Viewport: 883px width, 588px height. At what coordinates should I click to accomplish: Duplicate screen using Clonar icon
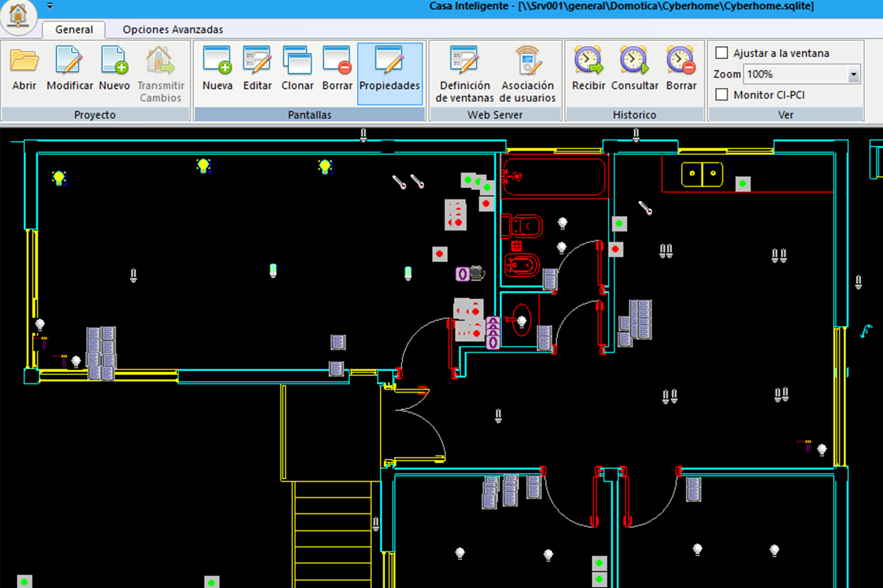click(x=297, y=61)
